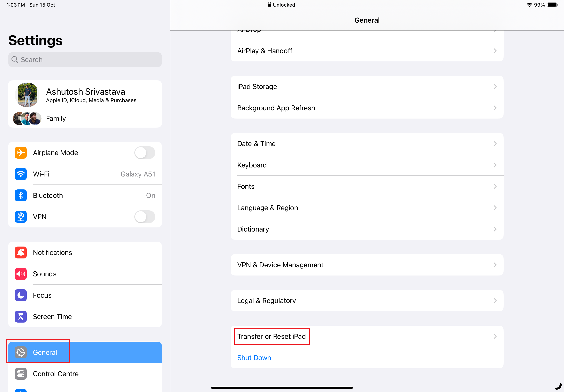The height and width of the screenshot is (392, 564).
Task: Tap the Focus settings icon
Action: point(21,295)
